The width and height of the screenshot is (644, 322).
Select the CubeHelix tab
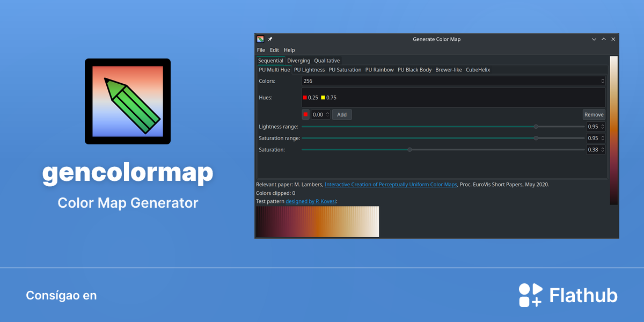pos(478,70)
